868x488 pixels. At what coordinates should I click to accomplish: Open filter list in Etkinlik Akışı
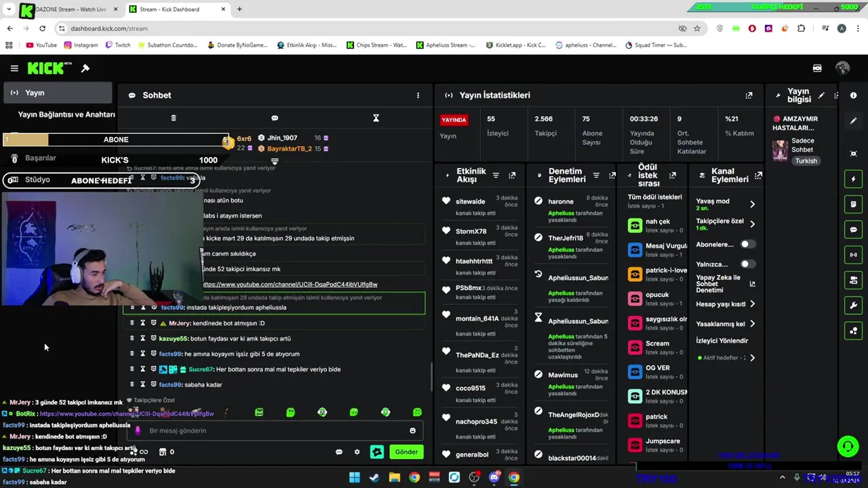point(496,176)
